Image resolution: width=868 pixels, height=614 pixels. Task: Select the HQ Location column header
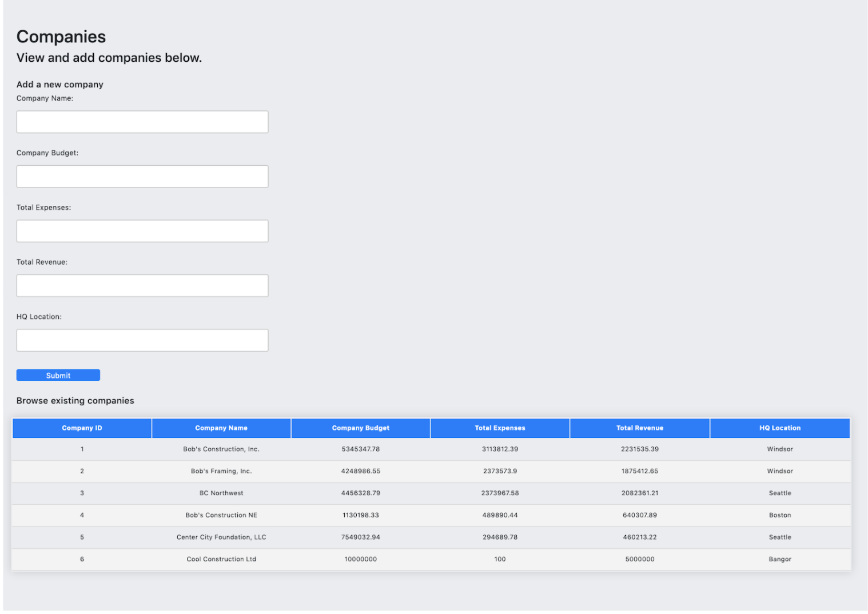pyautogui.click(x=779, y=428)
